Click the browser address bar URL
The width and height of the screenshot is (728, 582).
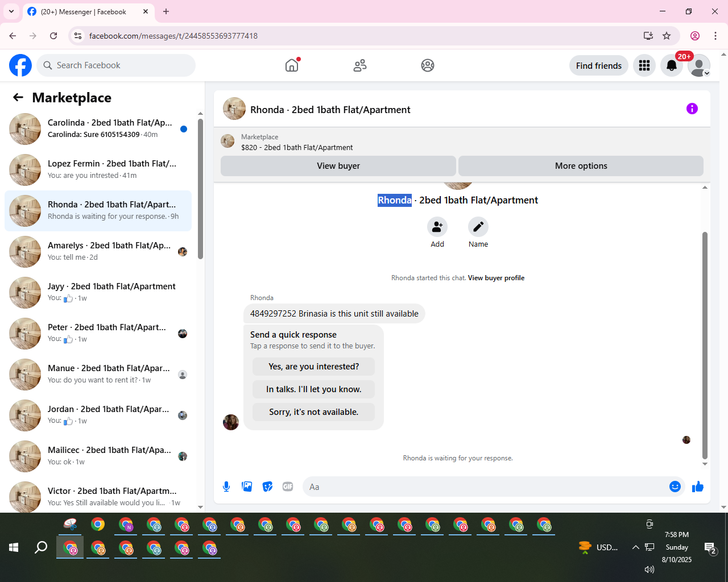pyautogui.click(x=173, y=36)
